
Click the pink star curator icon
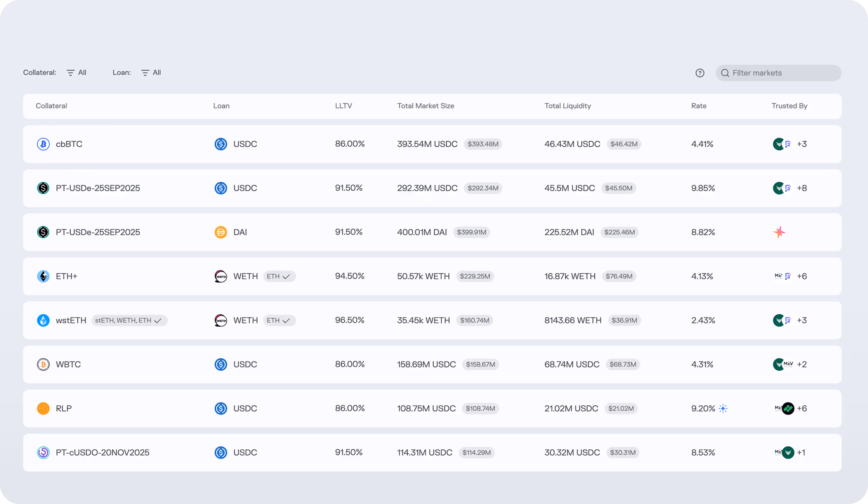(x=779, y=232)
